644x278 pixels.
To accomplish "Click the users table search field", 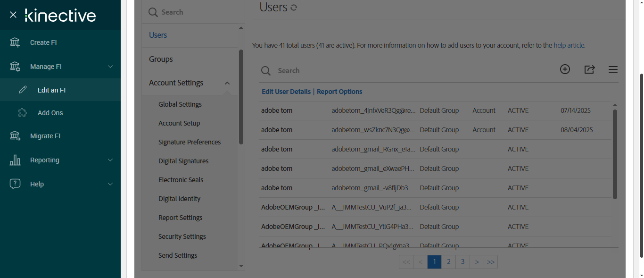I will point(330,70).
